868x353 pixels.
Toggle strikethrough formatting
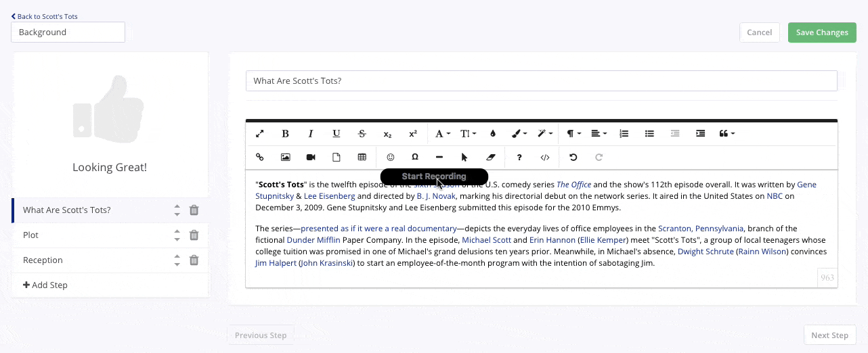[362, 134]
